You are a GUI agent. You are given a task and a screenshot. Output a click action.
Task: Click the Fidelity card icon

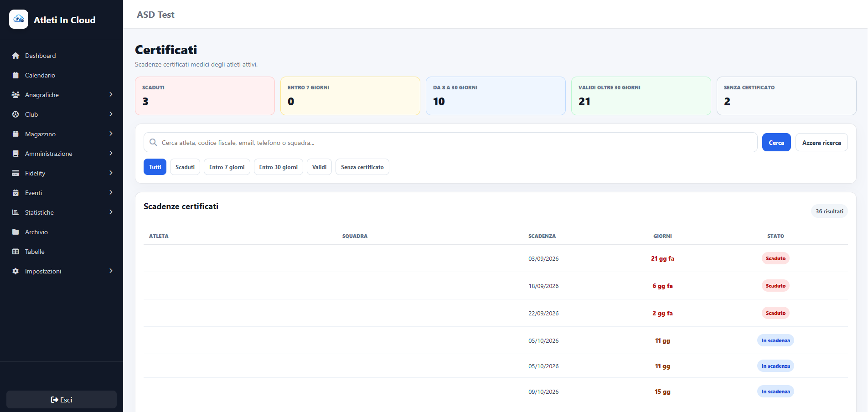(15, 173)
